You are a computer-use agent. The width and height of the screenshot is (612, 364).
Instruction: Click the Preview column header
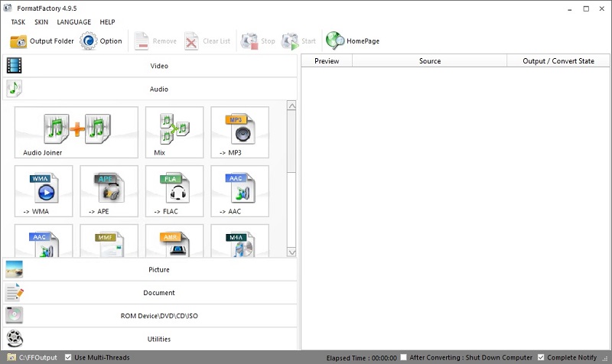tap(327, 61)
